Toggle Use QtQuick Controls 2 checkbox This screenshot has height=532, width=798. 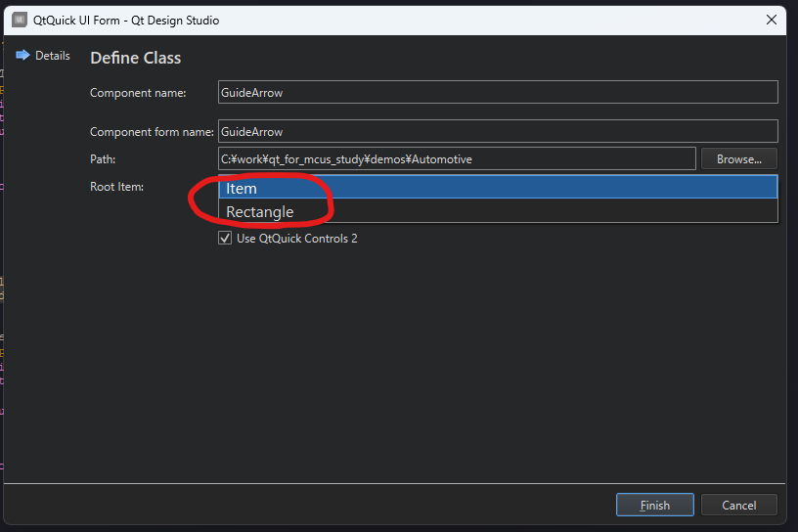click(225, 238)
